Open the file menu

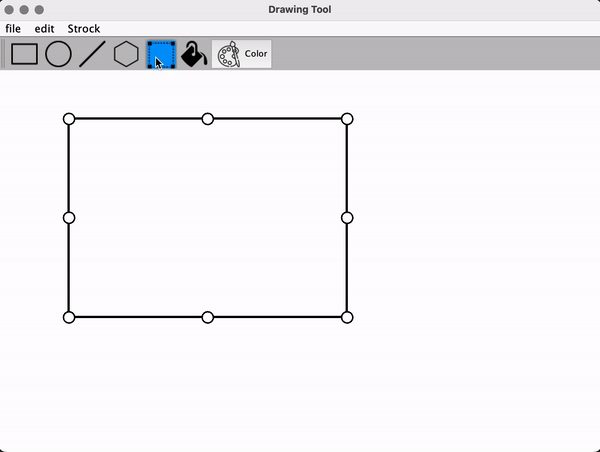coord(13,29)
